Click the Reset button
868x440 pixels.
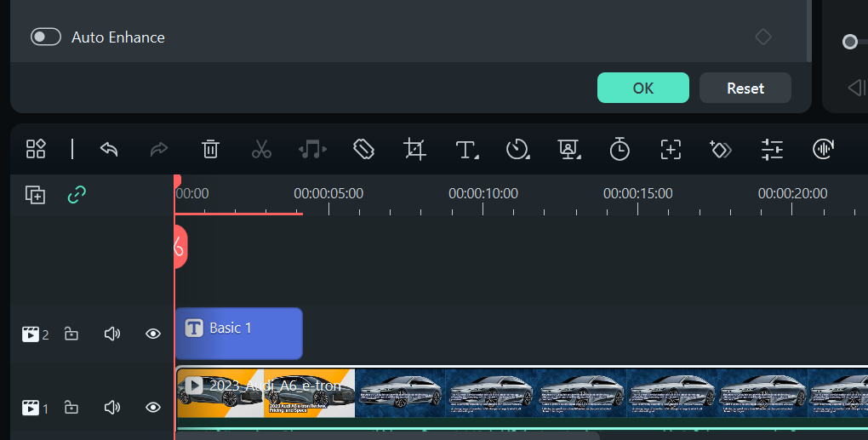(745, 88)
